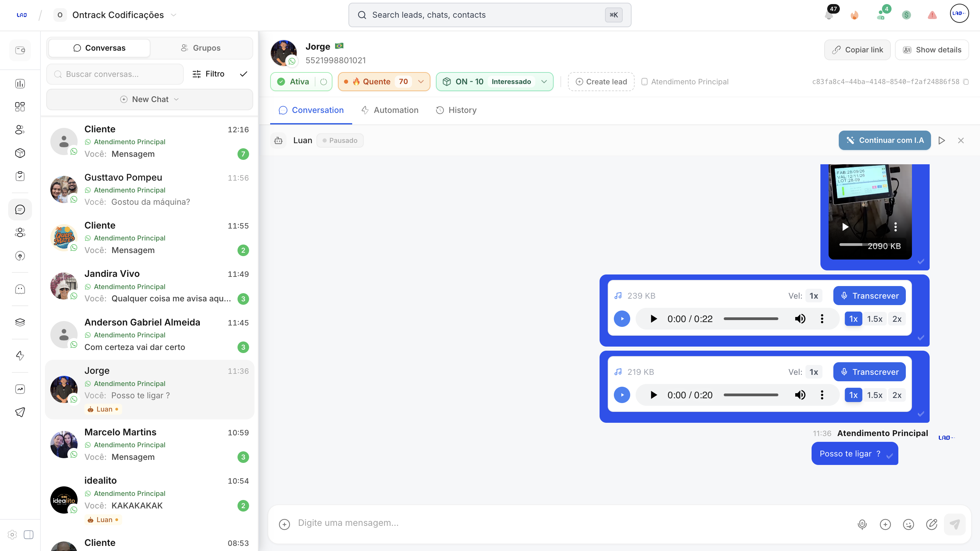980x551 pixels.
Task: Click the green dollar sign icon
Action: (906, 15)
